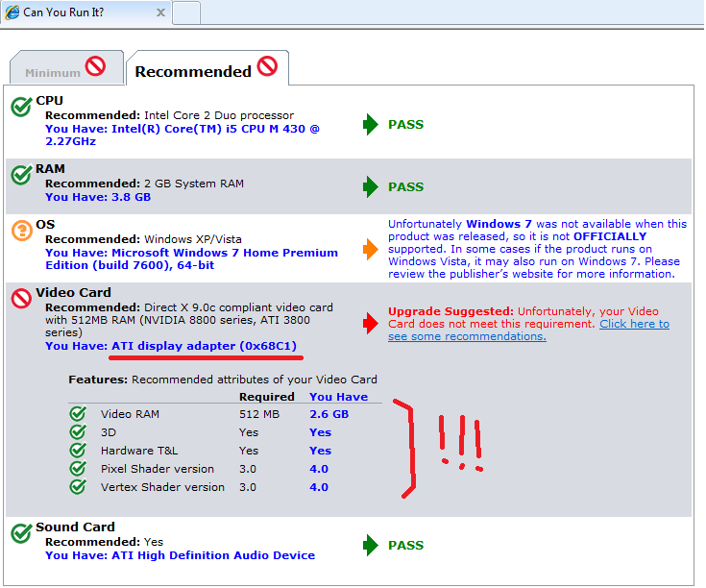Click 'Recommended: Intel Core 2 Duo processor' text
This screenshot has height=588, width=706.
(169, 115)
